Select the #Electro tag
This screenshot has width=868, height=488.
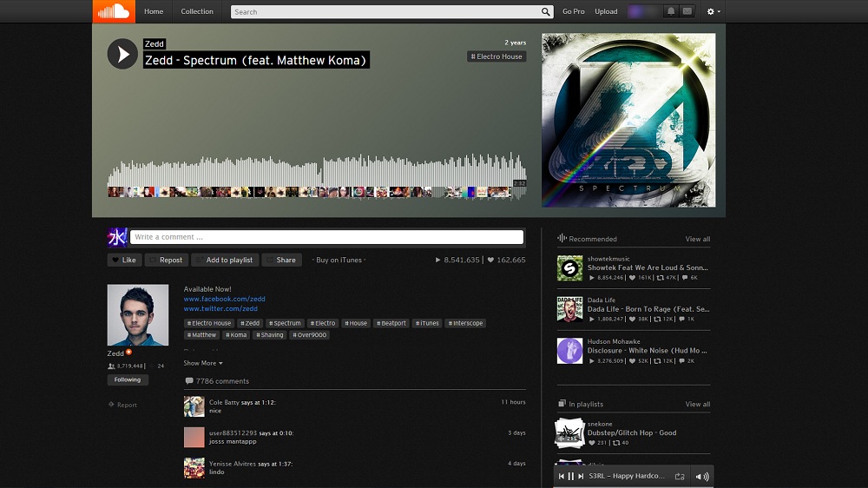click(x=323, y=323)
